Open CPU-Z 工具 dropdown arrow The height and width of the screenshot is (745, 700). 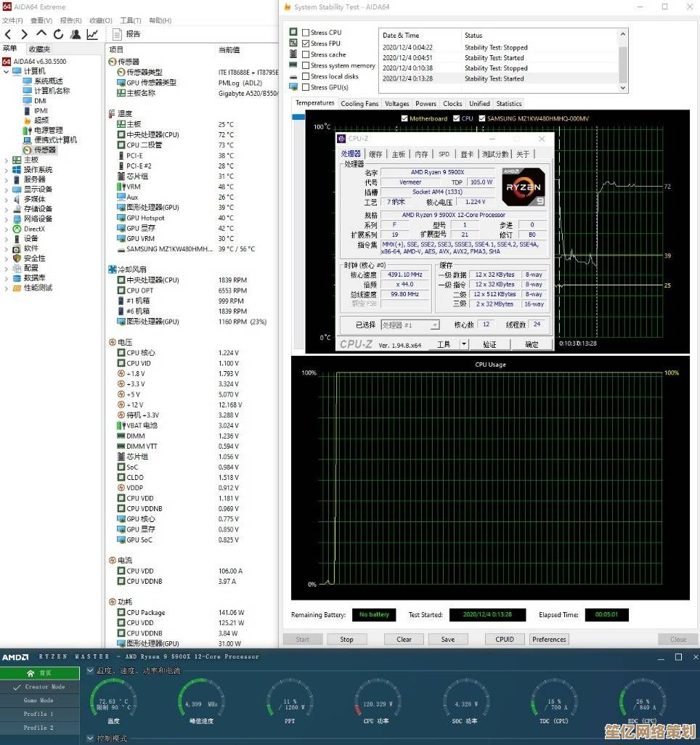tap(464, 344)
